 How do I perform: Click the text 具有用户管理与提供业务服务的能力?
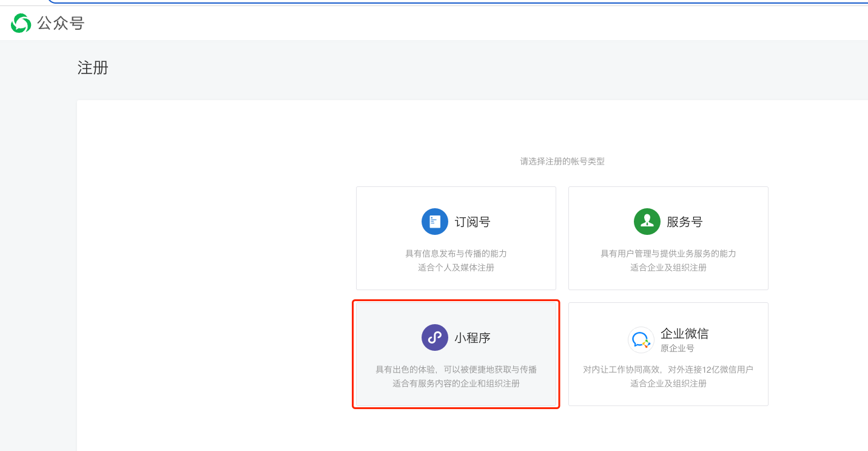(x=668, y=254)
